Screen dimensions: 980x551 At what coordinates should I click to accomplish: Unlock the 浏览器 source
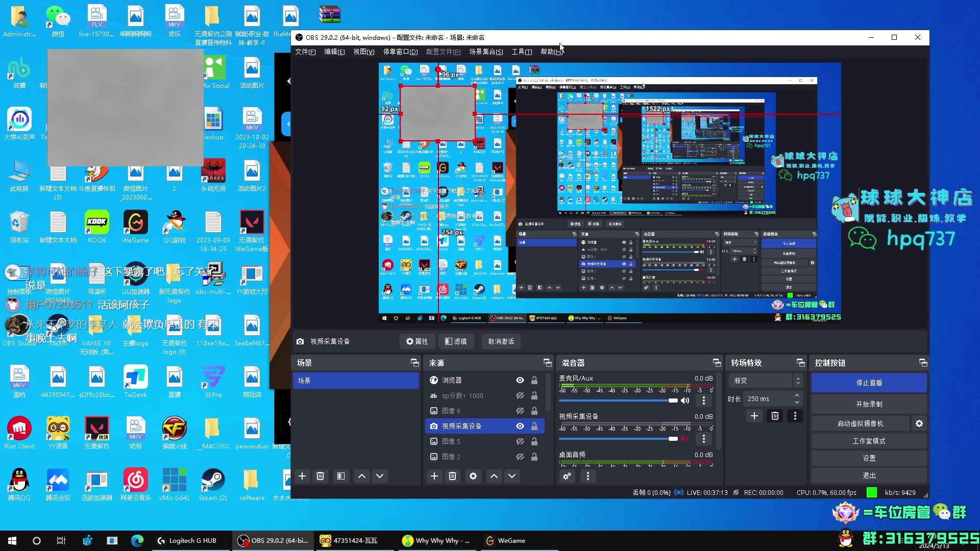point(534,380)
